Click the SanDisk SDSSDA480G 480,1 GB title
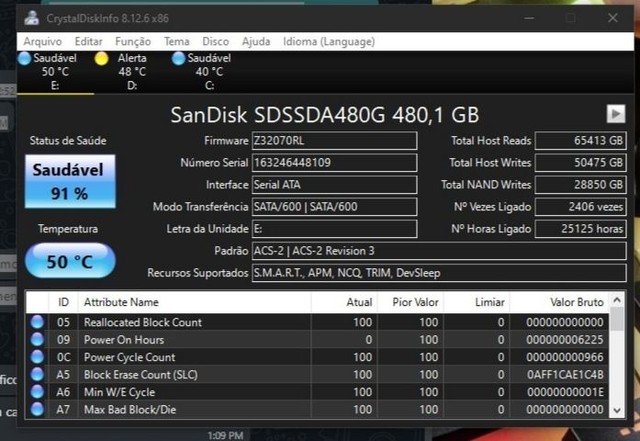 tap(324, 115)
